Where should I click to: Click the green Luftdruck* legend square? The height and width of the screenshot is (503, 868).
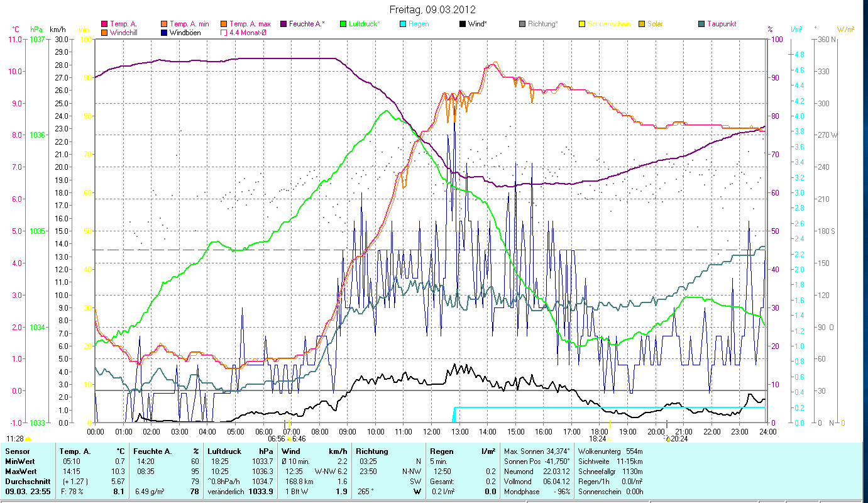click(343, 24)
